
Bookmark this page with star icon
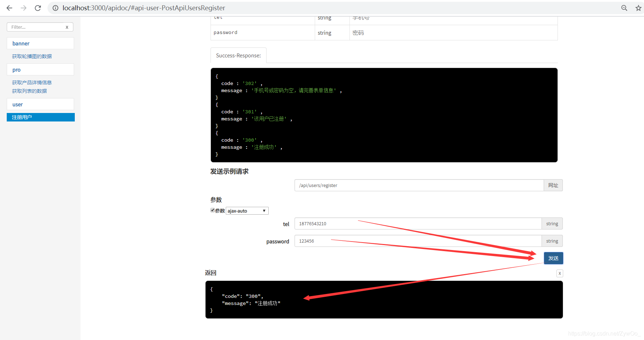pos(638,8)
